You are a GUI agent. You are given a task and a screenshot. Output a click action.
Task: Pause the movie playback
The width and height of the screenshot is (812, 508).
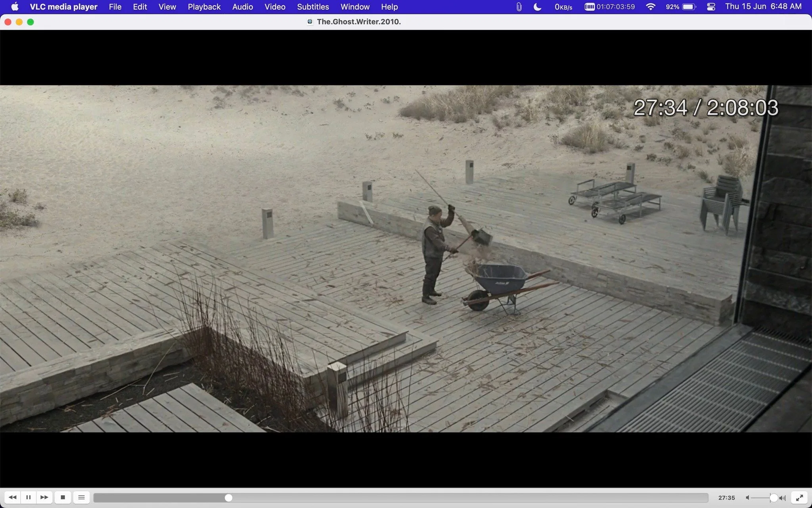(x=29, y=497)
